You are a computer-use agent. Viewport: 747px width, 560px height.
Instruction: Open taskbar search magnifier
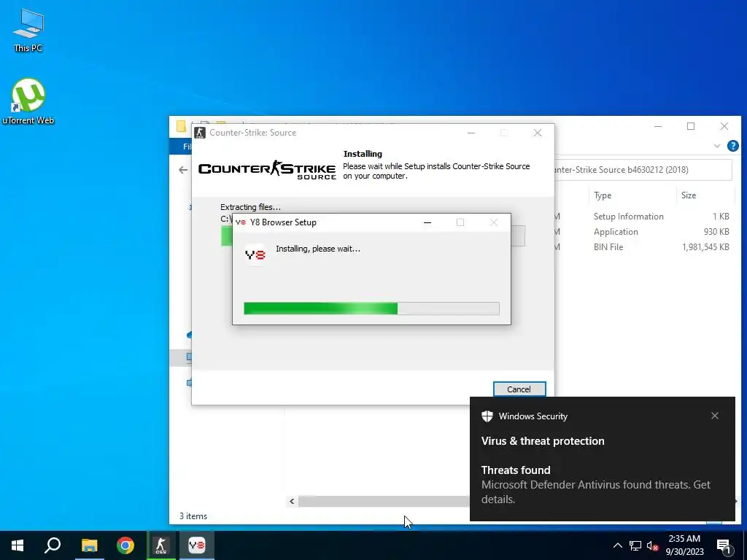coord(53,545)
